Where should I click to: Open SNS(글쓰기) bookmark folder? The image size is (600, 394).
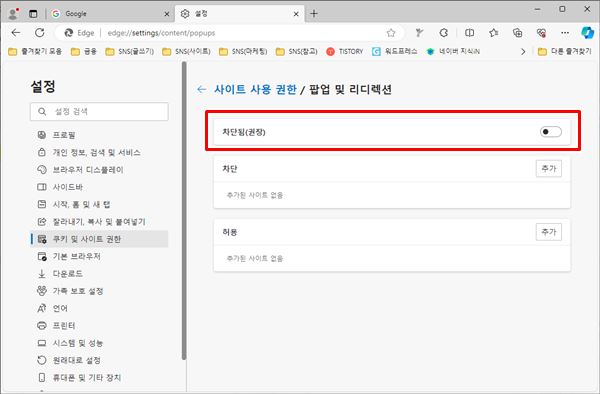[130, 51]
